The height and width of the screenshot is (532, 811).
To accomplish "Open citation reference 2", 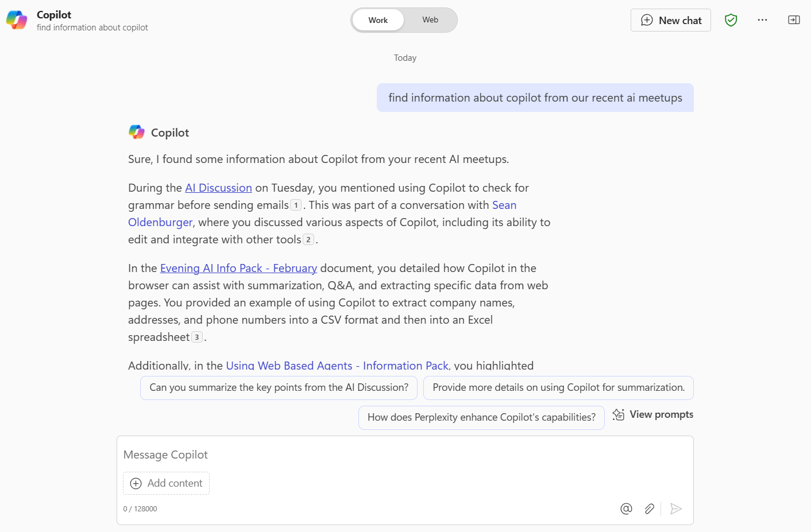I will click(308, 239).
